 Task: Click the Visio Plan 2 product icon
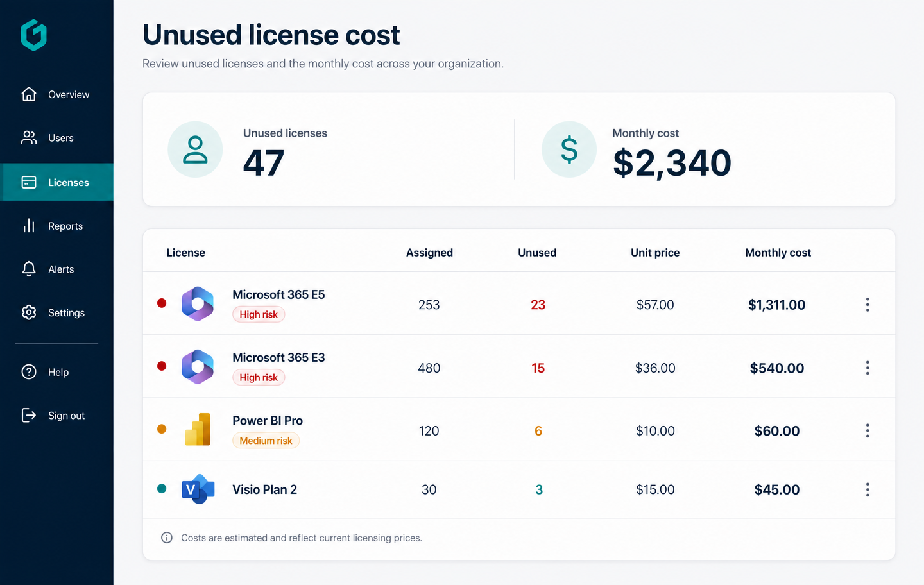(x=198, y=489)
